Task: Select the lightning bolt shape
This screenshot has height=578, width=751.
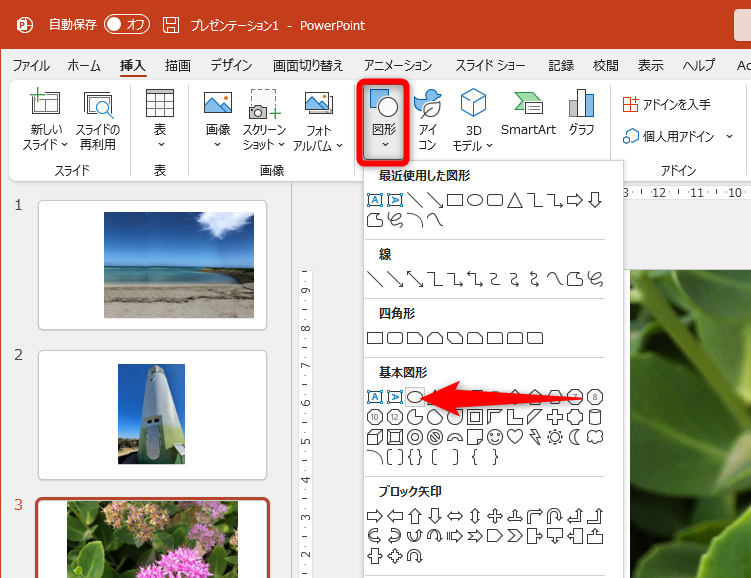Action: coord(535,437)
